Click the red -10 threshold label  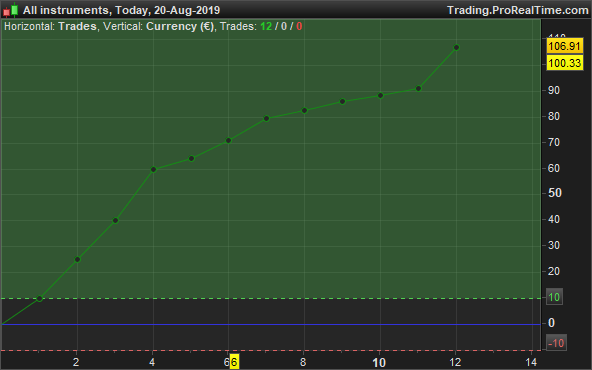[556, 343]
